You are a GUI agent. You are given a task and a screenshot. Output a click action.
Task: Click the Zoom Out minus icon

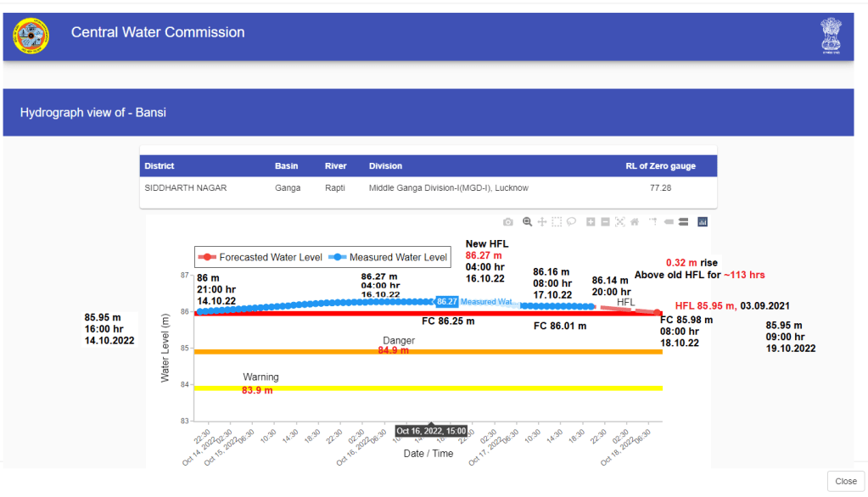(x=605, y=222)
